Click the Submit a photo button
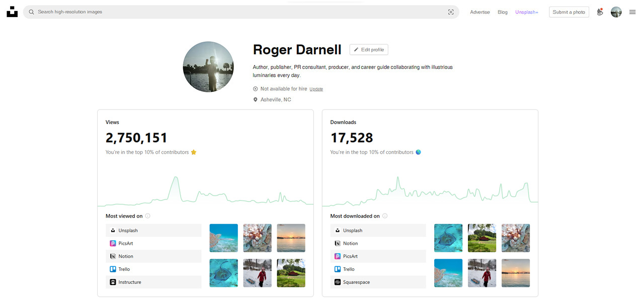The width and height of the screenshot is (644, 307). 569,12
